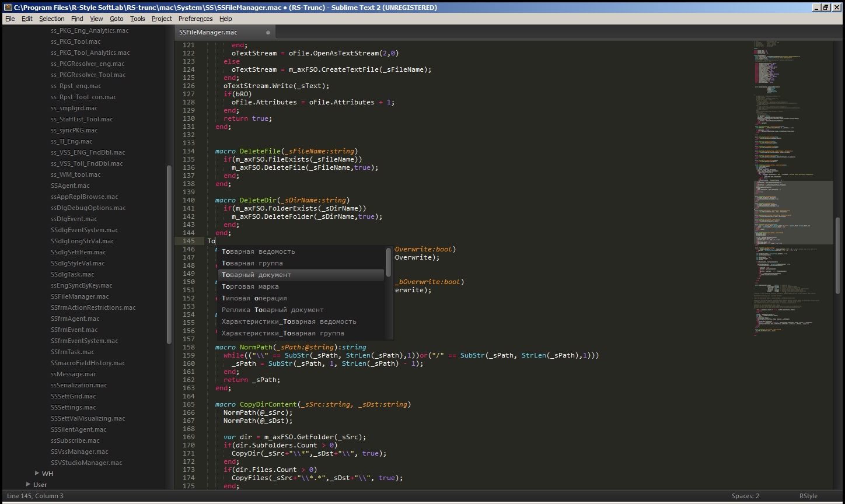
Task: Open ss_PKG_Tool.mac in sidebar
Action: coord(75,41)
